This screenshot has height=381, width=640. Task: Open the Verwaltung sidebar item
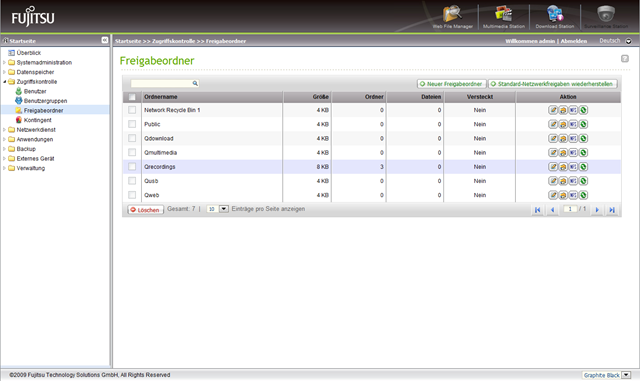click(31, 168)
